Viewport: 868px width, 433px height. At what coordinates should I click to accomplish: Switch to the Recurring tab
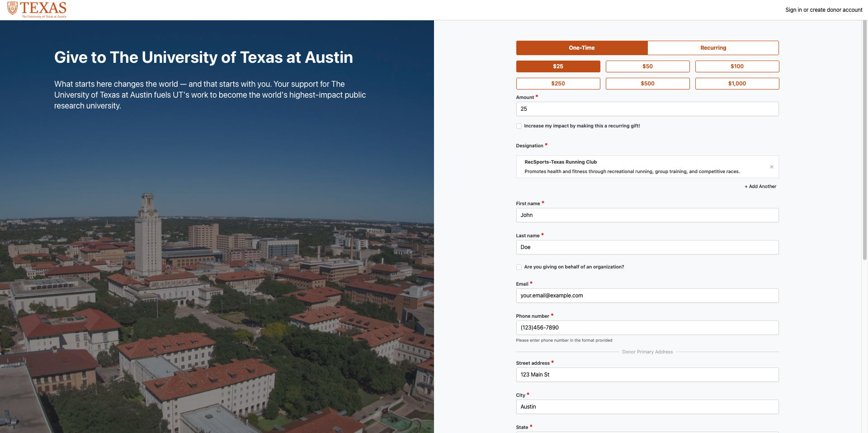coord(713,48)
